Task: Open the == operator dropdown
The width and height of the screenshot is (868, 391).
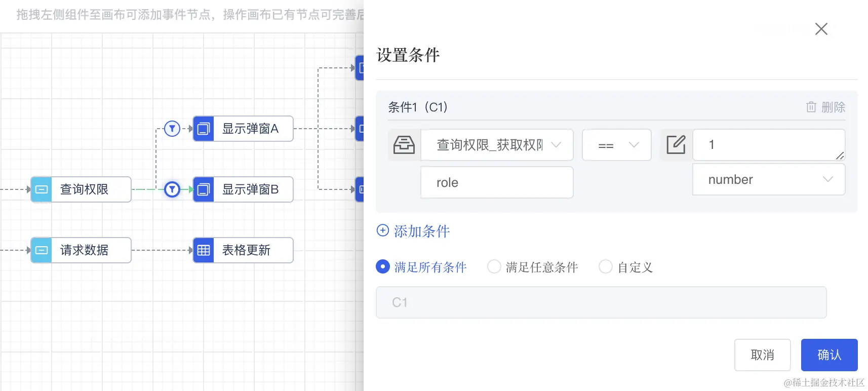Action: pyautogui.click(x=617, y=145)
